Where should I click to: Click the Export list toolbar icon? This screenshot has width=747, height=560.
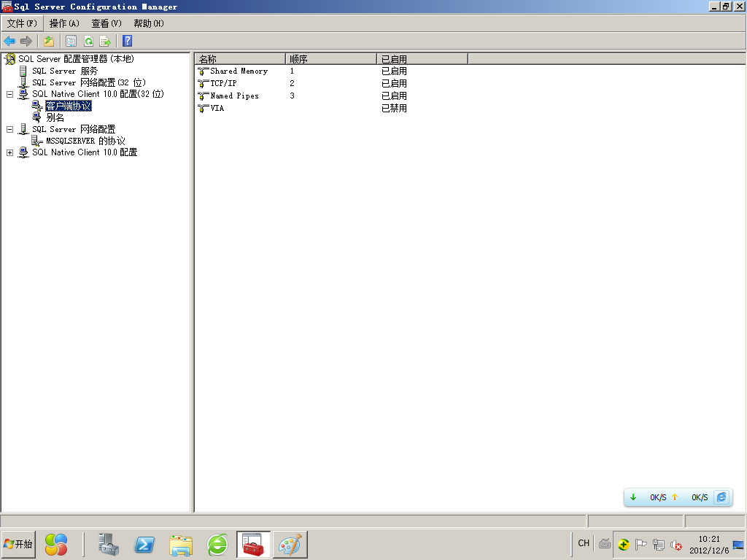point(105,42)
